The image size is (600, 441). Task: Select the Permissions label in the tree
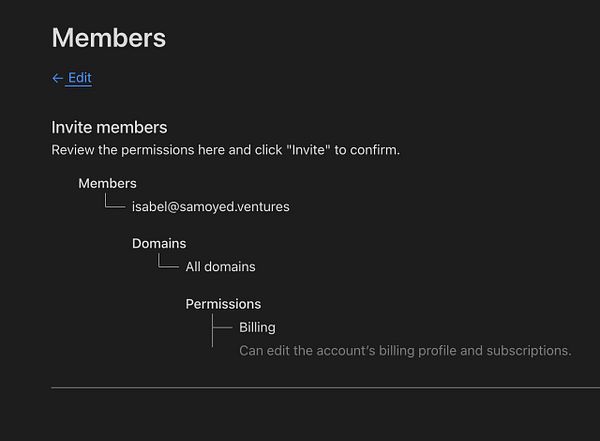pos(223,304)
